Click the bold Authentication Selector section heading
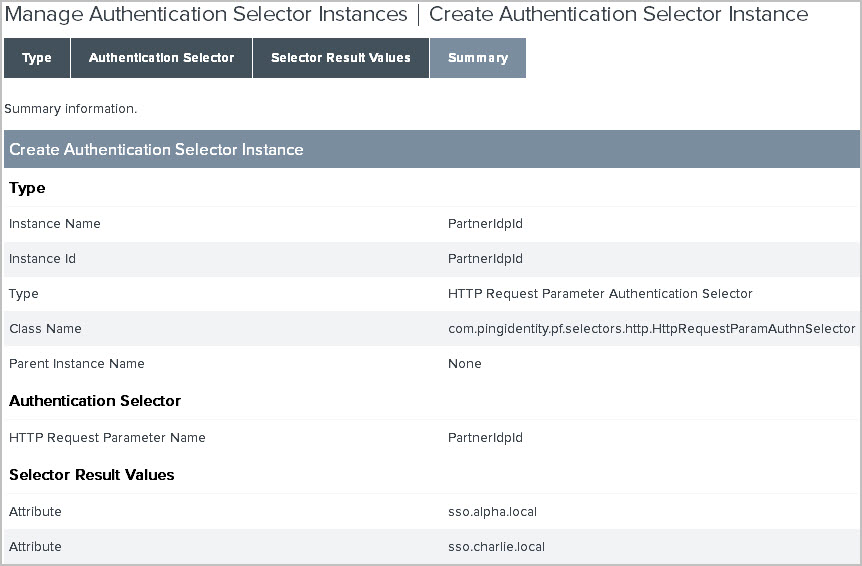This screenshot has width=862, height=566. click(x=95, y=401)
